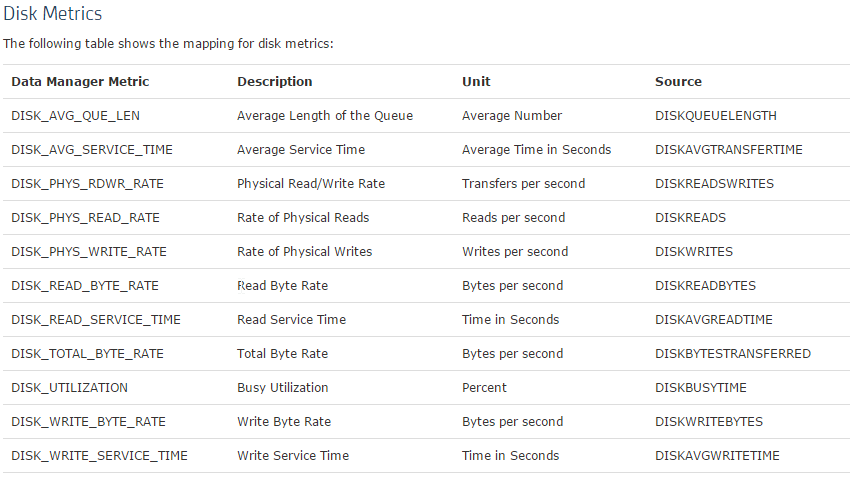Select the DISKAVGWRITETIME source cell
Image resolution: width=863 pixels, height=479 pixels.
click(717, 456)
